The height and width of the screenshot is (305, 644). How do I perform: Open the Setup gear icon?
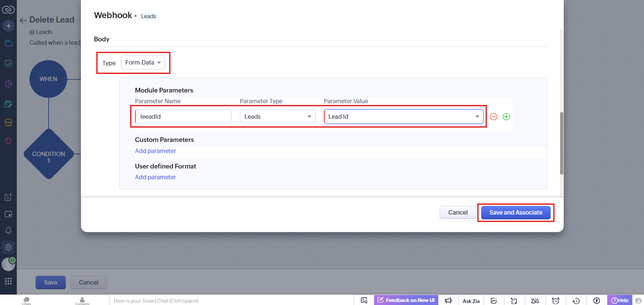tap(8, 247)
